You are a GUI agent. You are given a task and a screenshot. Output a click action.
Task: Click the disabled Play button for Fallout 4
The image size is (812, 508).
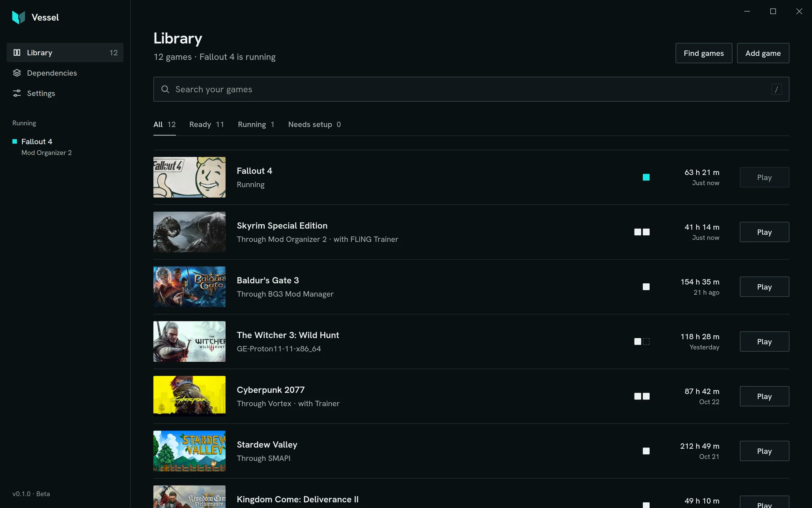[764, 177]
